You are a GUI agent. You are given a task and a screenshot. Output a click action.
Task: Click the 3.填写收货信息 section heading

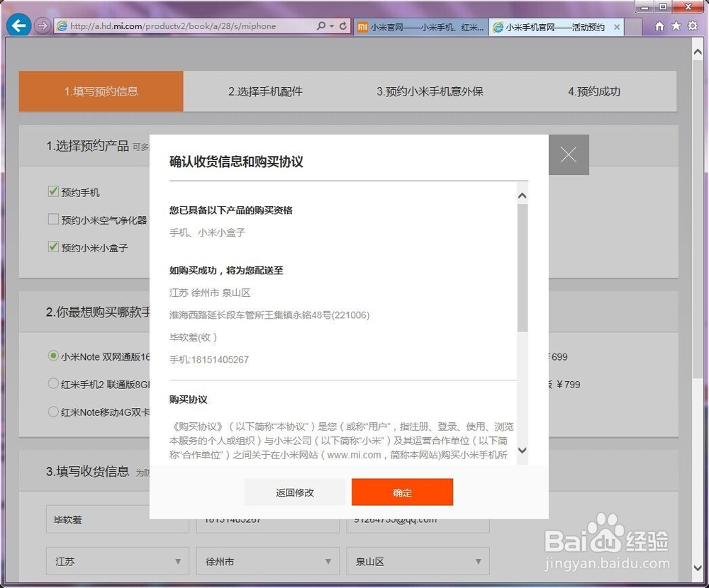point(88,471)
